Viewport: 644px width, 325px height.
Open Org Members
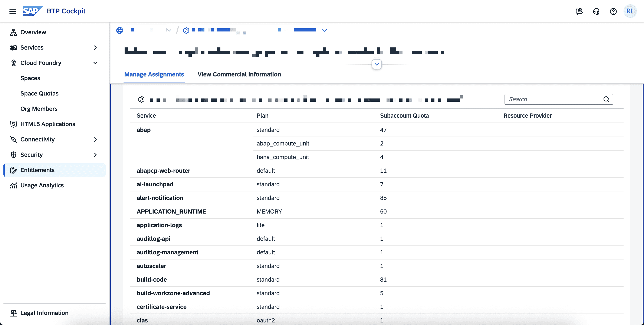tap(39, 109)
